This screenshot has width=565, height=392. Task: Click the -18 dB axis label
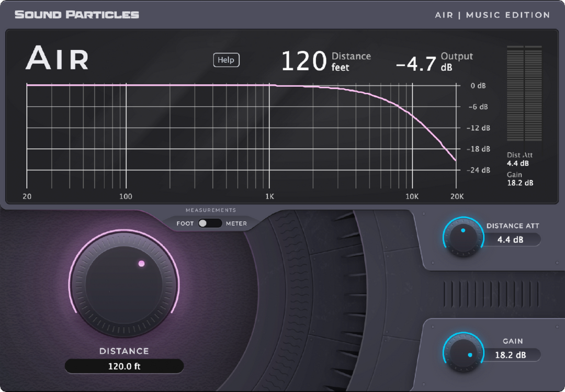[479, 149]
